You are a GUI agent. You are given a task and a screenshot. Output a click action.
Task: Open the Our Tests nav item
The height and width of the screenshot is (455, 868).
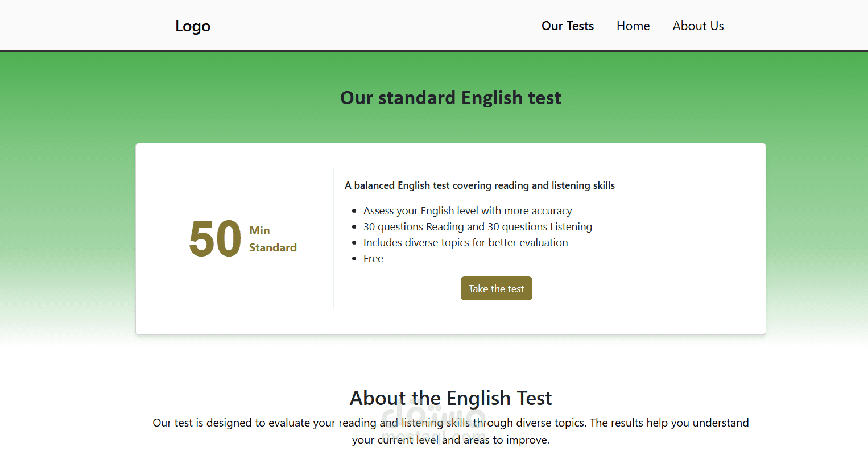coord(568,26)
